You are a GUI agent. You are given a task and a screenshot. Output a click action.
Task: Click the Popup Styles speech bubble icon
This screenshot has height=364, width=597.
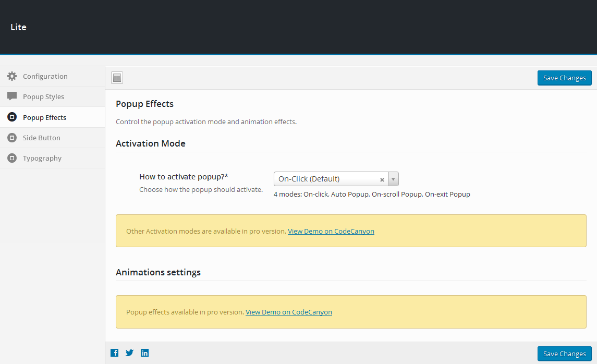click(x=12, y=96)
